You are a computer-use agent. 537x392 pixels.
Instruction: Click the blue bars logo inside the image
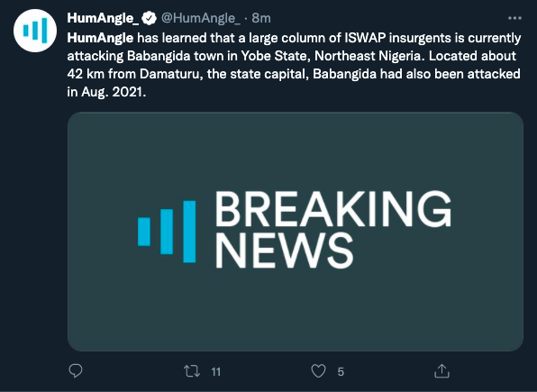click(167, 232)
